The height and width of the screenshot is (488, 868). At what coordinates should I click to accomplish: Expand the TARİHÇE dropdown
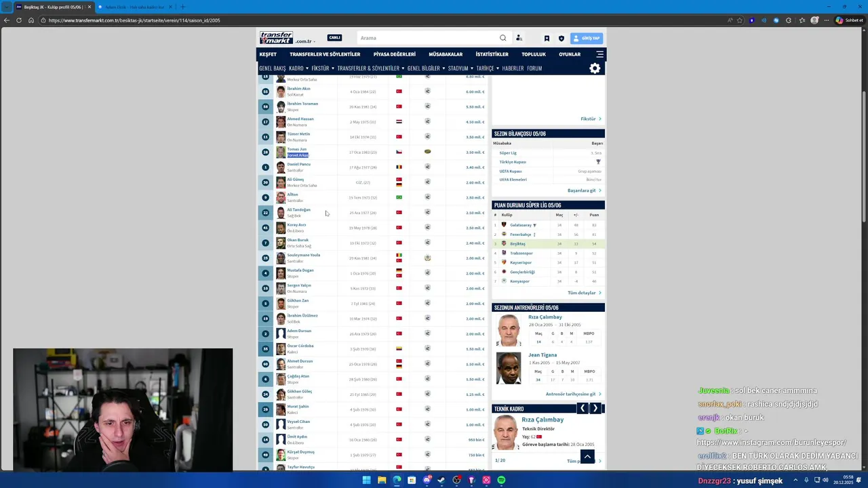pos(488,68)
